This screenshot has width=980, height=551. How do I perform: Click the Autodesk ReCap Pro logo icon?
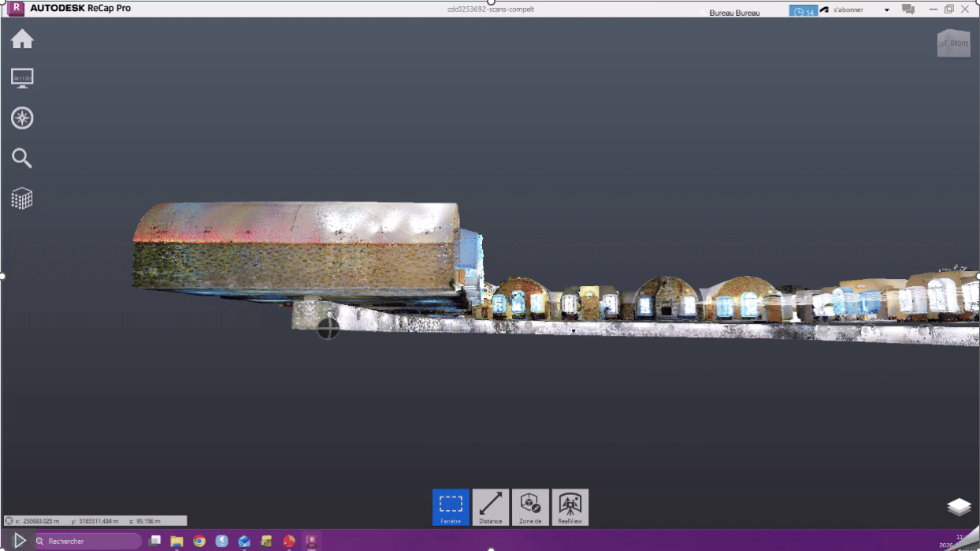coord(15,9)
